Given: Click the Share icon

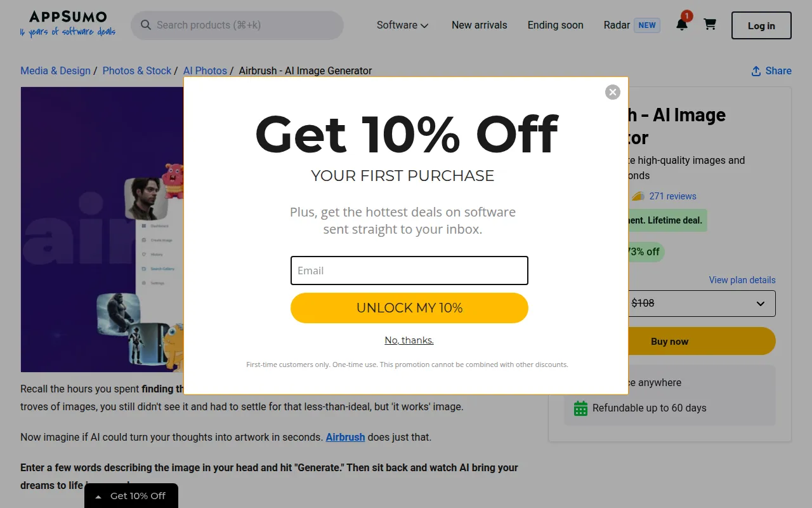Looking at the screenshot, I should [756, 71].
